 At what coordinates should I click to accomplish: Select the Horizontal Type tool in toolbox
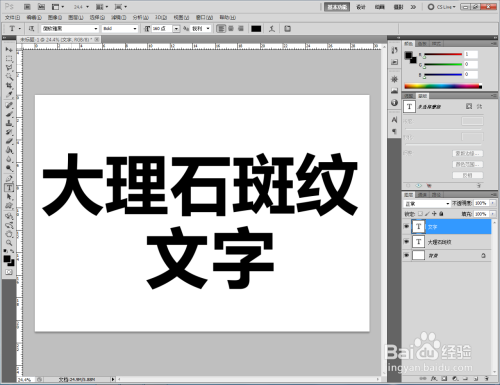[9, 188]
